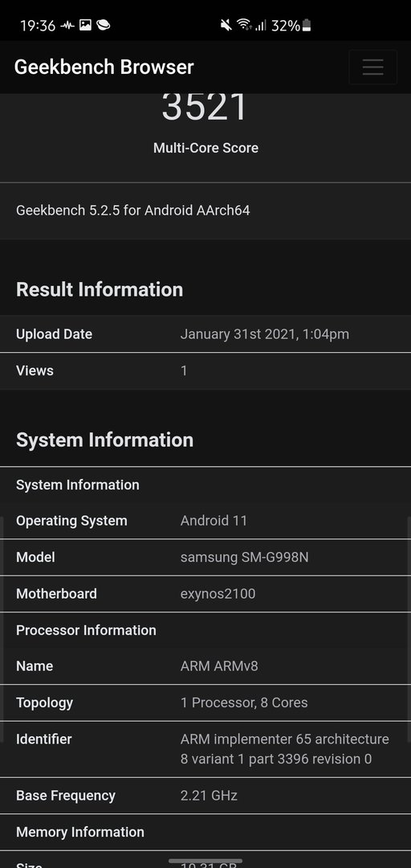The height and width of the screenshot is (868, 411).
Task: Open the hamburger navigation menu
Action: [x=372, y=67]
